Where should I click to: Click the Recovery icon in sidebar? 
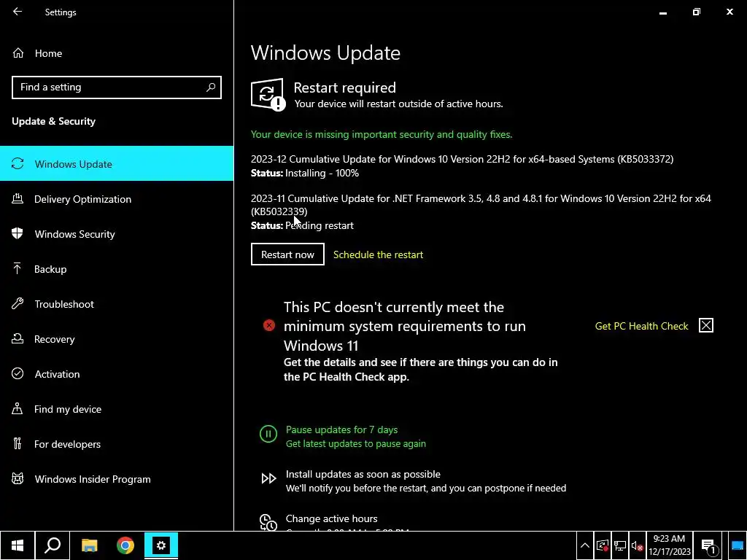tap(18, 338)
